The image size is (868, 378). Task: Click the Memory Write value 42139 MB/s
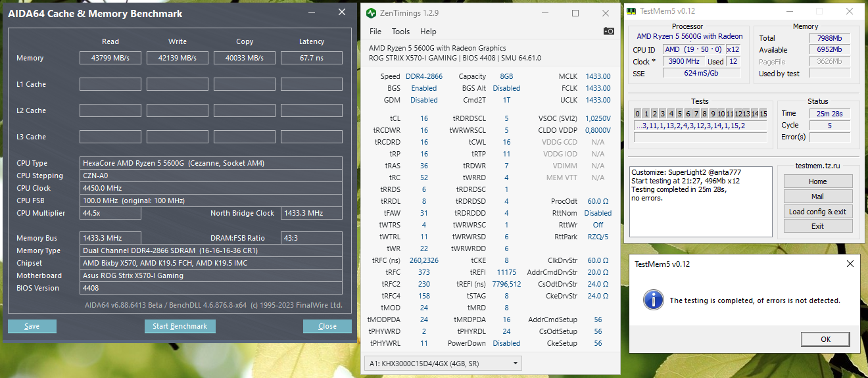coord(178,58)
